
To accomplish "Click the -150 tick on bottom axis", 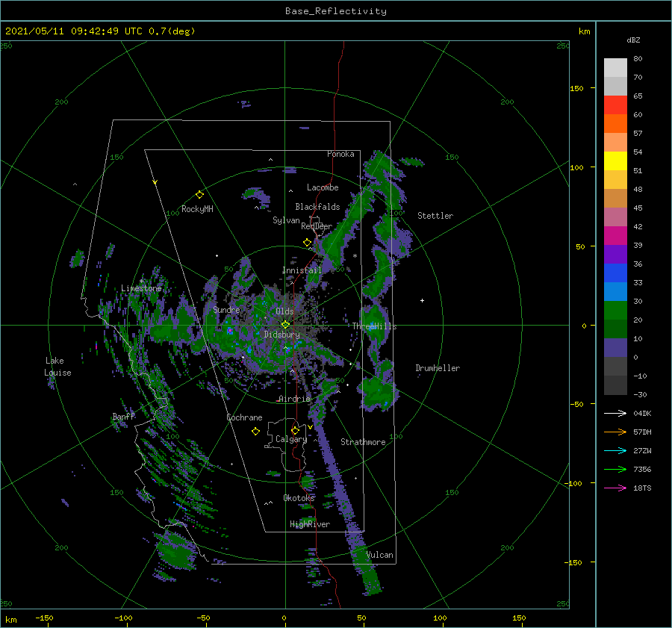I will [45, 618].
